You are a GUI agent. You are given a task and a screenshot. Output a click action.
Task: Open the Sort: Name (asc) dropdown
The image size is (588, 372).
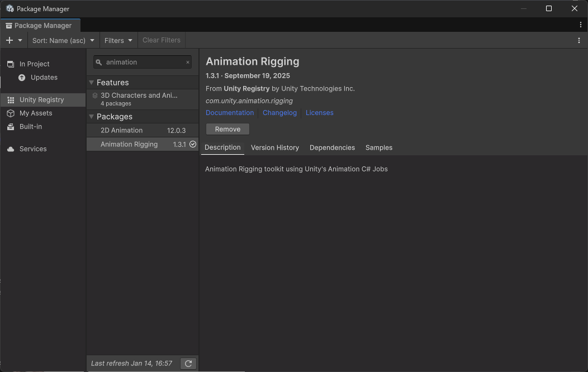tap(63, 40)
